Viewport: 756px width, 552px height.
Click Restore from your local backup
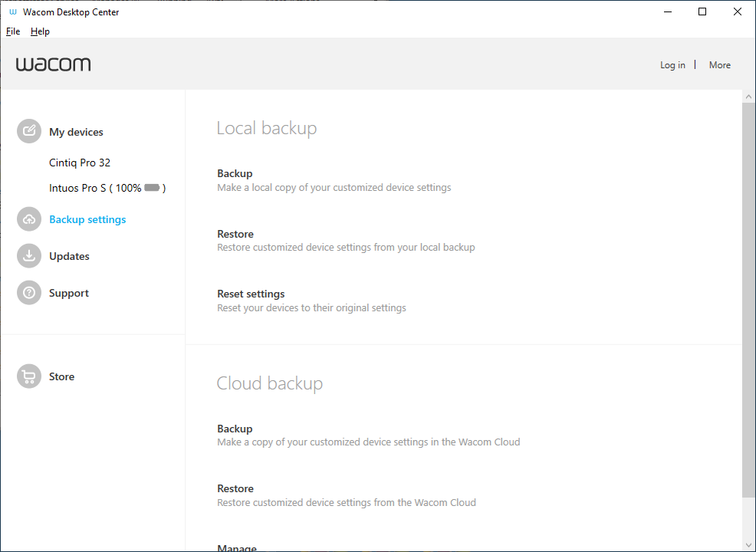pyautogui.click(x=346, y=241)
